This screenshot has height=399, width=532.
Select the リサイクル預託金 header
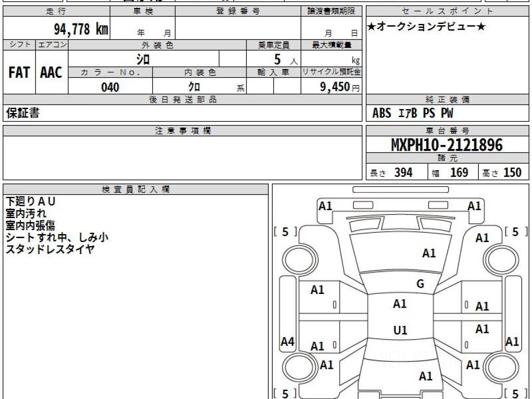[331, 73]
